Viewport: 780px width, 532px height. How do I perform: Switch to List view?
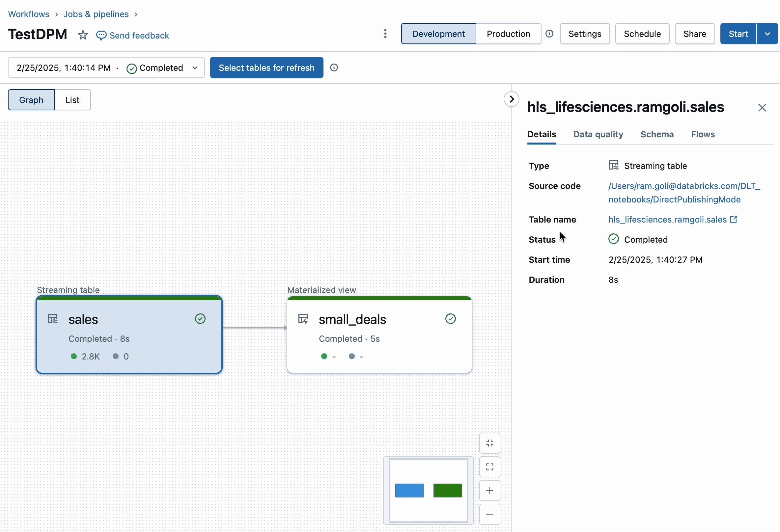click(x=72, y=100)
